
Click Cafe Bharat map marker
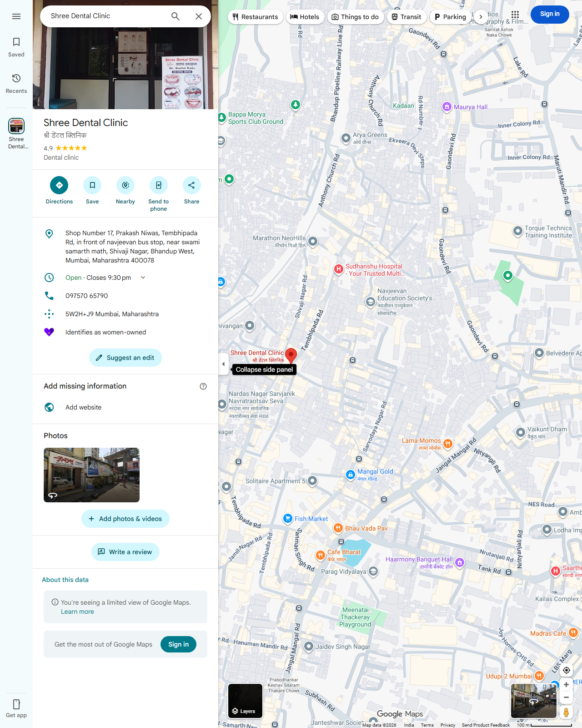click(320, 555)
